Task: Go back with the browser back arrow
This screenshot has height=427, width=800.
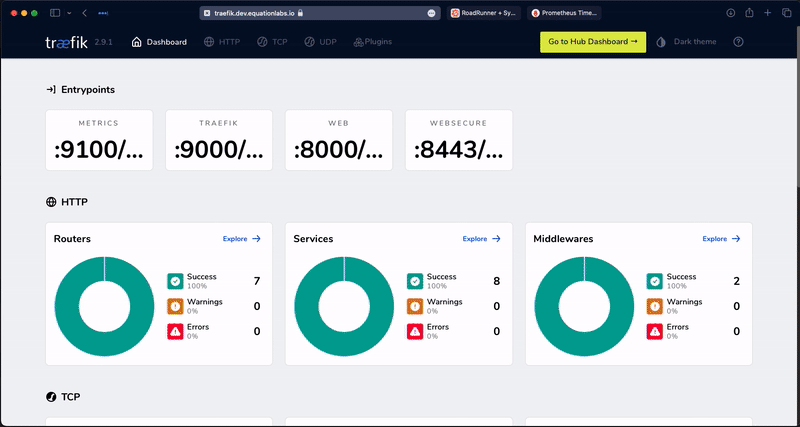Action: [85, 13]
